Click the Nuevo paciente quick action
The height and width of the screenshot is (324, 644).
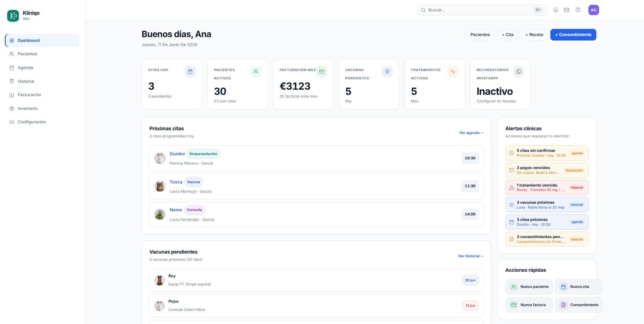529,287
